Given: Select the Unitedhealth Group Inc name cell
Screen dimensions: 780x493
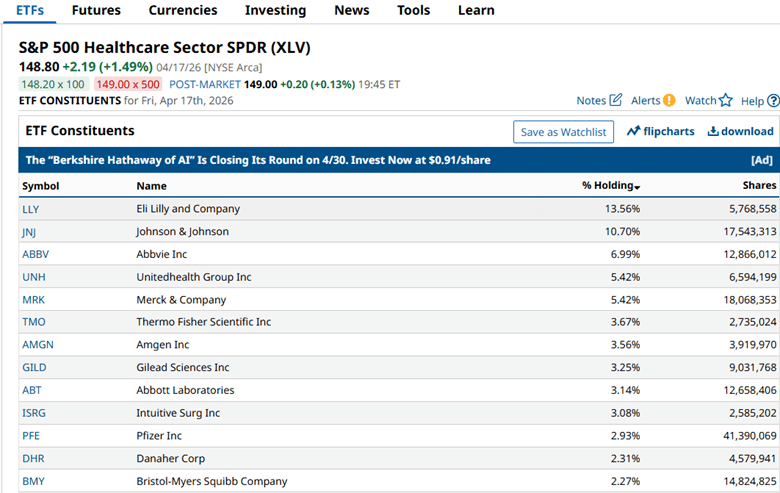Looking at the screenshot, I should (x=194, y=277).
